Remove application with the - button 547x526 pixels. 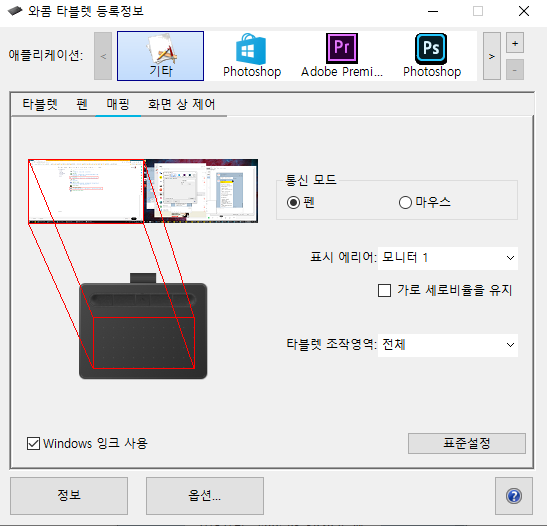(x=515, y=70)
